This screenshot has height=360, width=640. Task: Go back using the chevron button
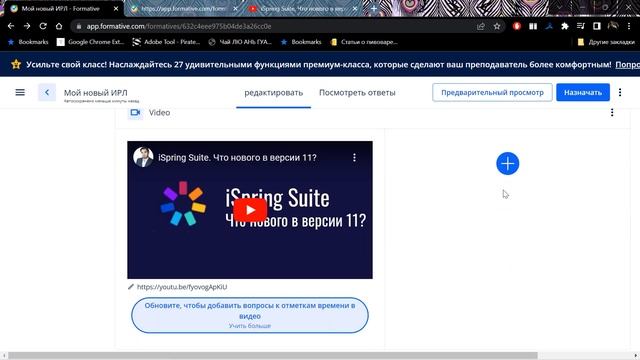tap(47, 92)
